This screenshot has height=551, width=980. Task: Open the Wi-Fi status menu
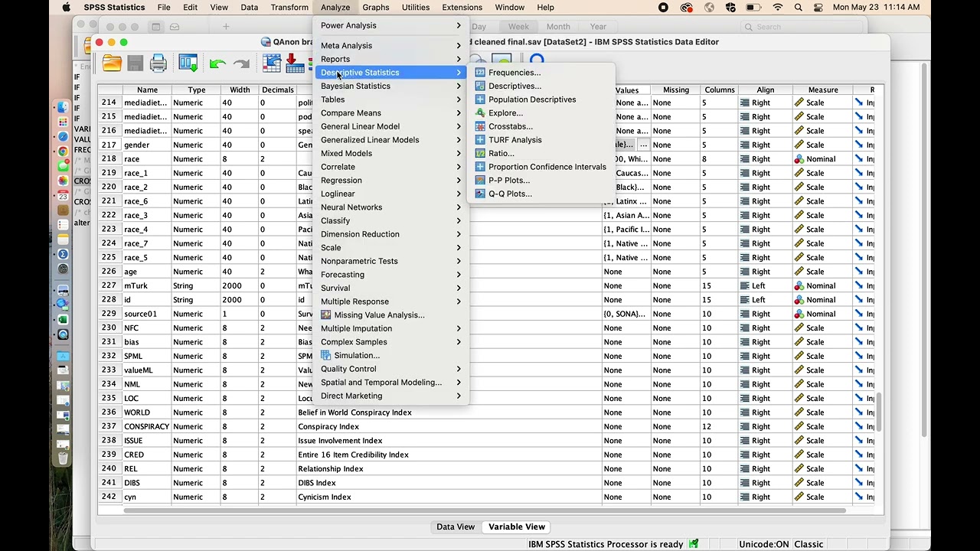click(778, 8)
